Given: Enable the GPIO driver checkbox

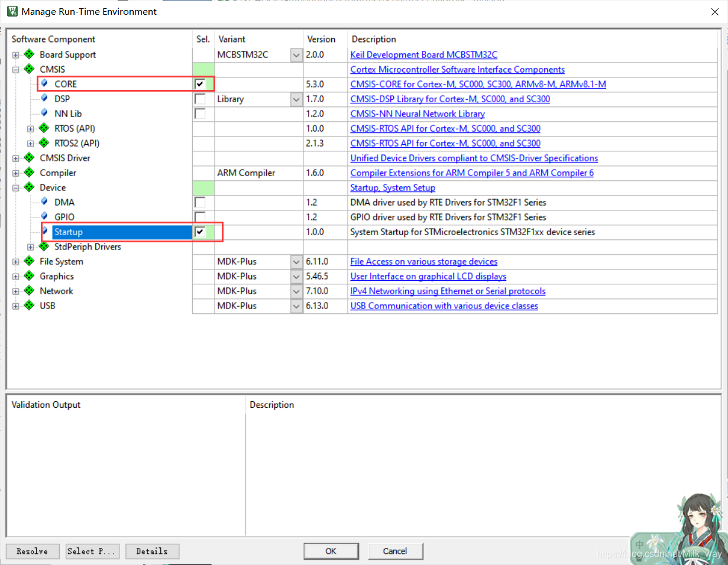Looking at the screenshot, I should click(200, 217).
